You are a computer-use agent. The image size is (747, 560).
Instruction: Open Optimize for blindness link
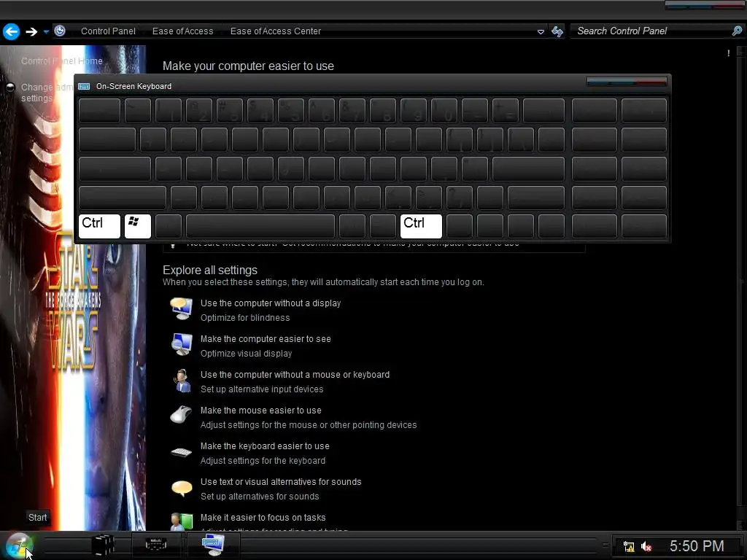(245, 318)
